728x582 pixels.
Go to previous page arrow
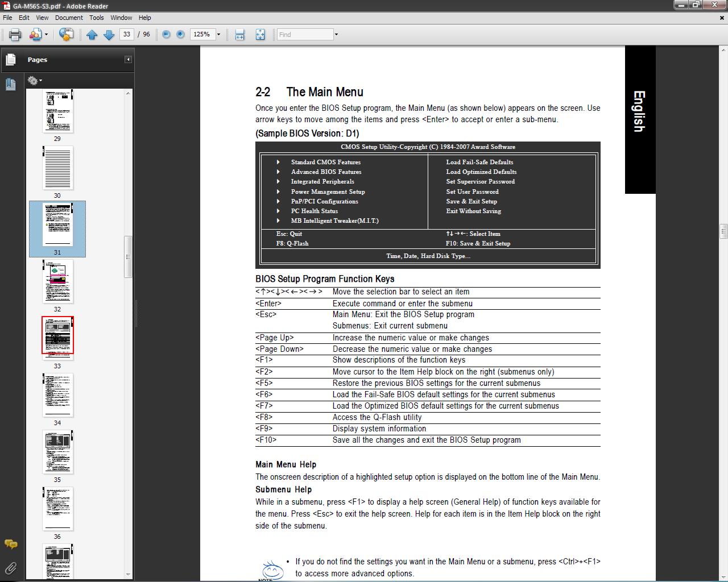coord(92,35)
